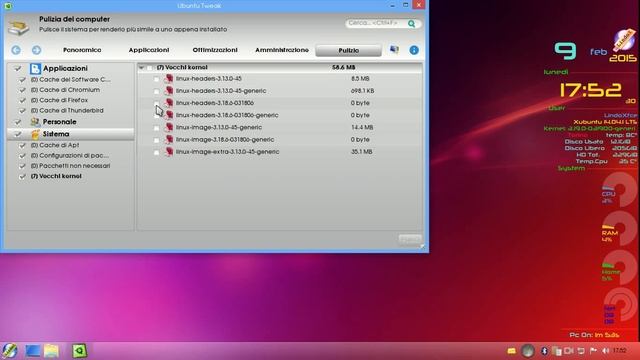The height and width of the screenshot is (360, 640).
Task: Click the Ubuntu Tweak title bar icon
Action: click(x=7, y=6)
